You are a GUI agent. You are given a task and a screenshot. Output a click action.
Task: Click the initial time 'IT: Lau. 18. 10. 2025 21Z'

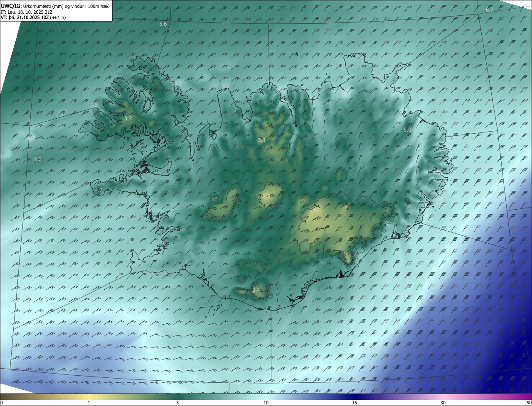[27, 12]
